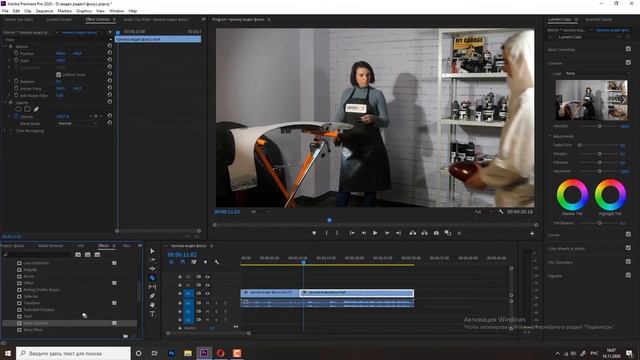This screenshot has width=640, height=360.
Task: Toggle the Creative section checkbox
Action: (x=628, y=62)
